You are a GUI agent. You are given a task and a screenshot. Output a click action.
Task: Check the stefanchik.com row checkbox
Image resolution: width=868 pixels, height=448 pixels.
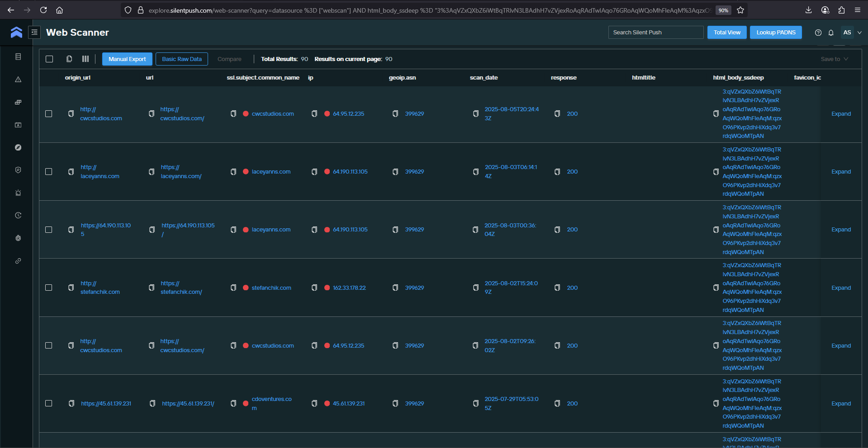(49, 288)
